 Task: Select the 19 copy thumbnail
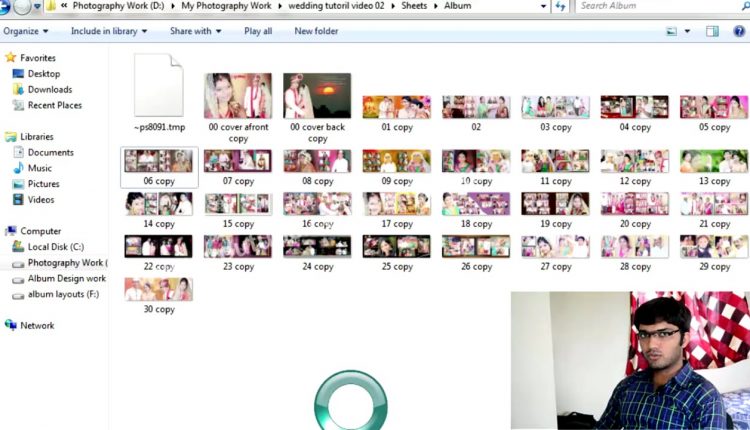(x=555, y=204)
